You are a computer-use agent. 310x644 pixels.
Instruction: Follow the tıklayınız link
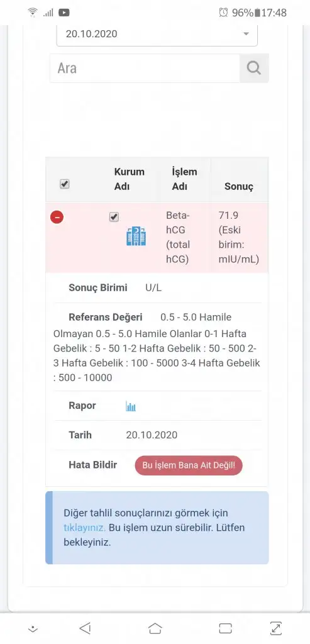click(x=84, y=528)
